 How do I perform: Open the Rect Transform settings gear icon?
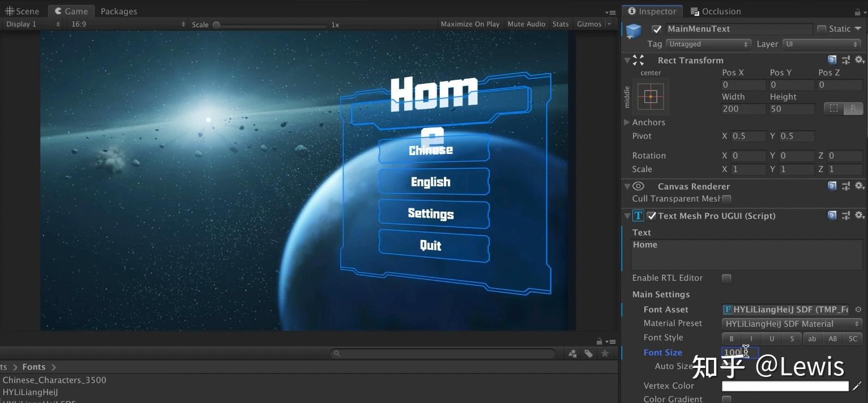[860, 59]
